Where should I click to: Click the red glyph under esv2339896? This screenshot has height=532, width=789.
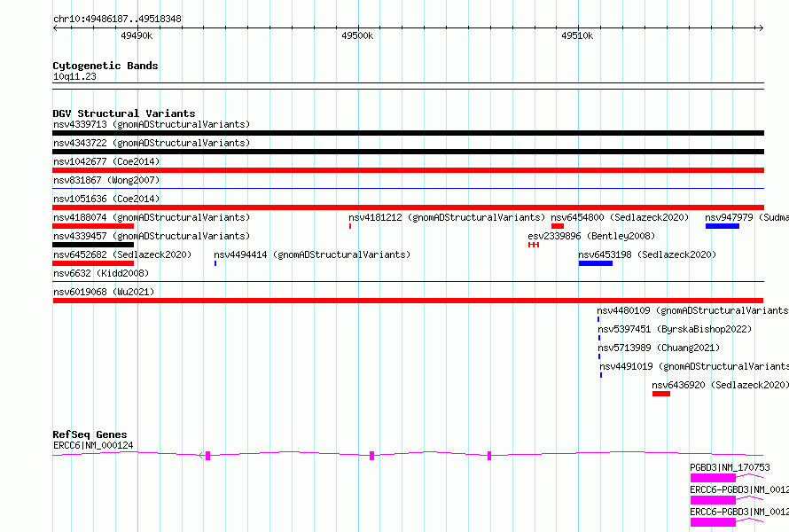(x=534, y=245)
